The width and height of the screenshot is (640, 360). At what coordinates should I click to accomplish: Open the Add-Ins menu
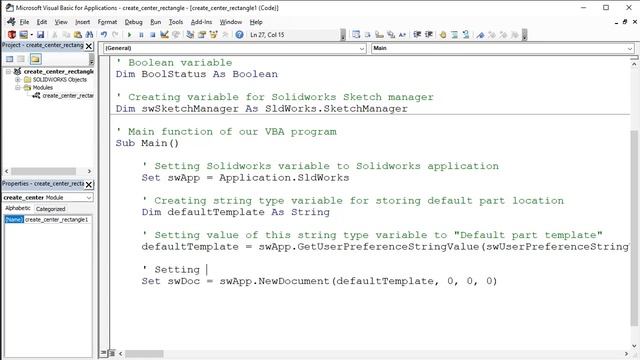[x=201, y=22]
